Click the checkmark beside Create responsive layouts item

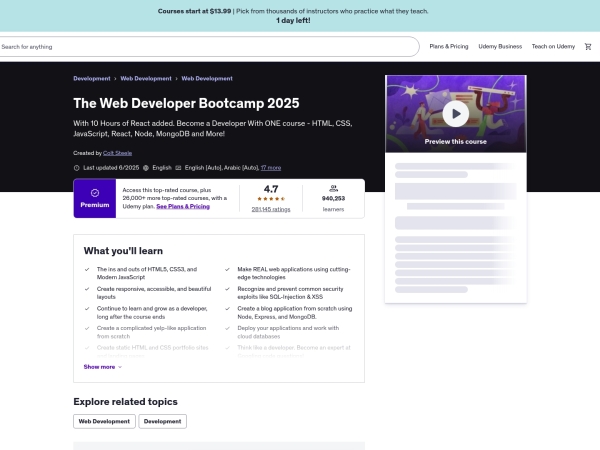point(87,289)
